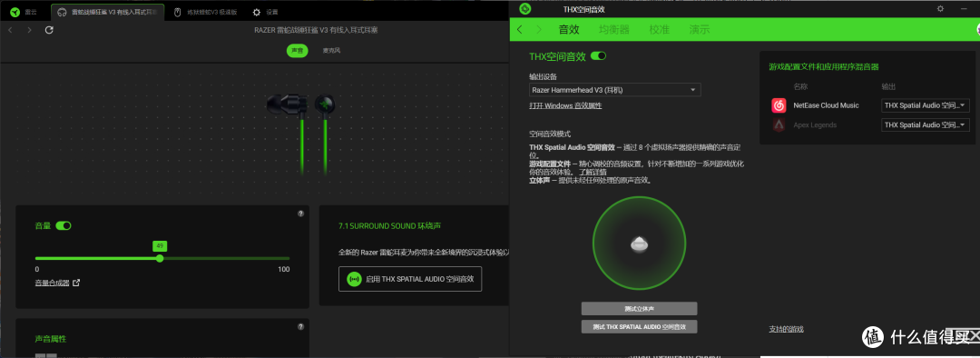Open the 演示 demo tab
This screenshot has height=358, width=980.
[x=700, y=29]
